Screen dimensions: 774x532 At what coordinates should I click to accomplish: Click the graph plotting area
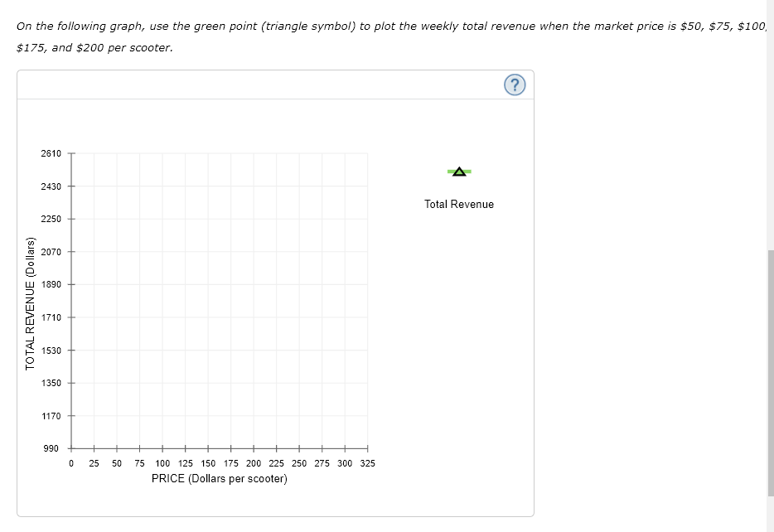[220, 298]
